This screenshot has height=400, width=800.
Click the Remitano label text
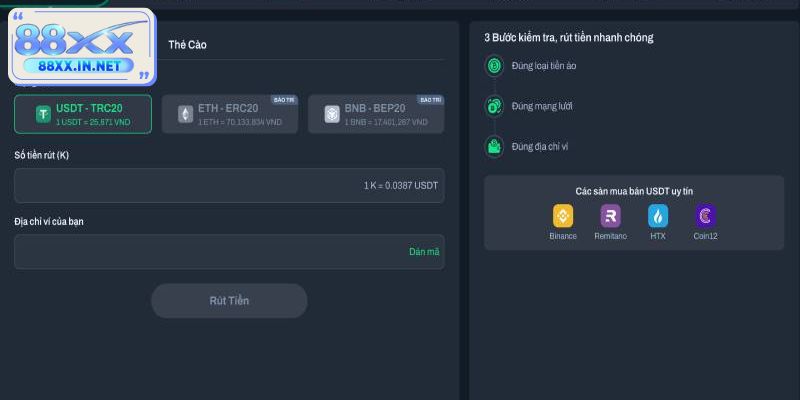(x=611, y=236)
